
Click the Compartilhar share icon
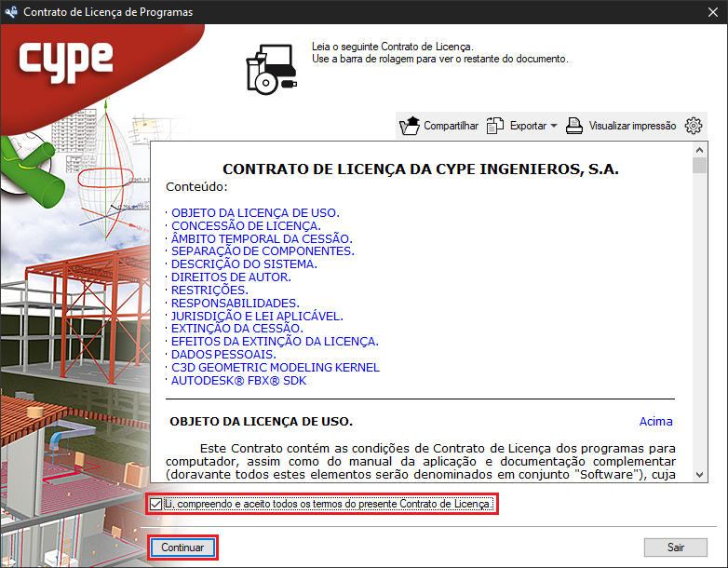[410, 126]
